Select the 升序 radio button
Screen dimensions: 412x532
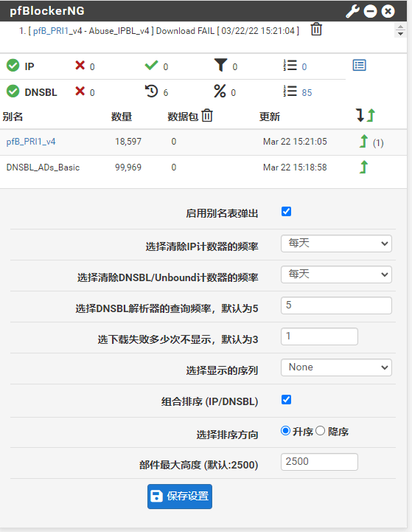pyautogui.click(x=286, y=431)
